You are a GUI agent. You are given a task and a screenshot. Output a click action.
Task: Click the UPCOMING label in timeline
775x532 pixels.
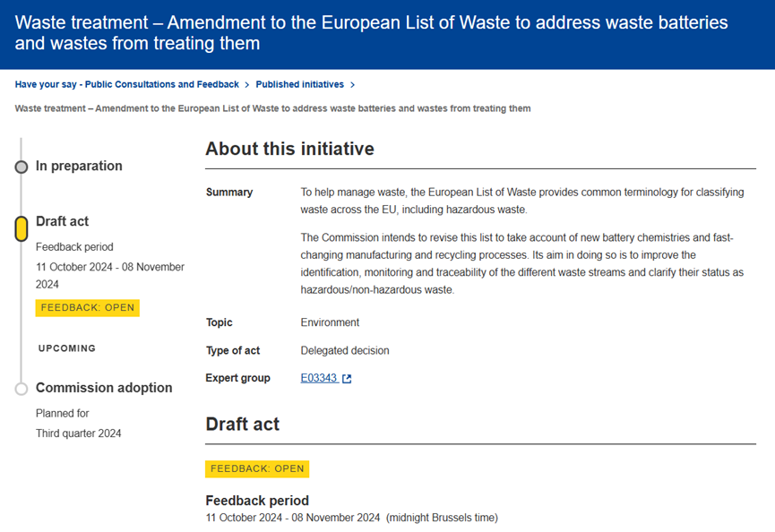click(67, 348)
